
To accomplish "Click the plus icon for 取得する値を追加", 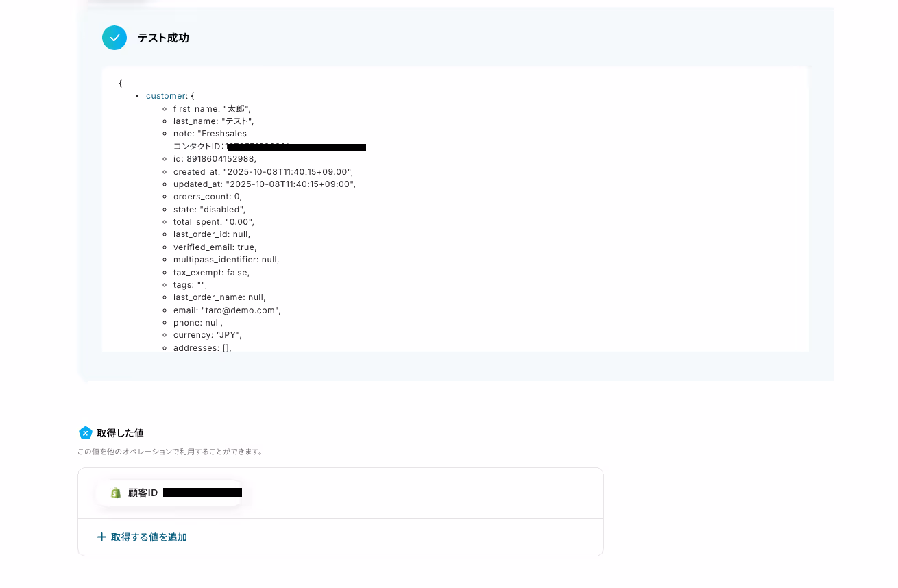I will click(101, 537).
